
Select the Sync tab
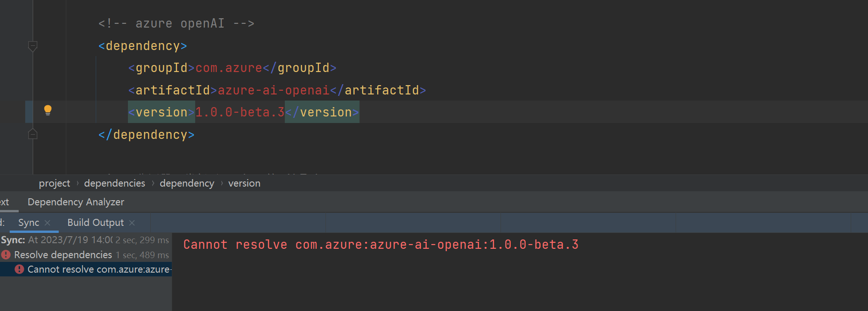(x=29, y=222)
